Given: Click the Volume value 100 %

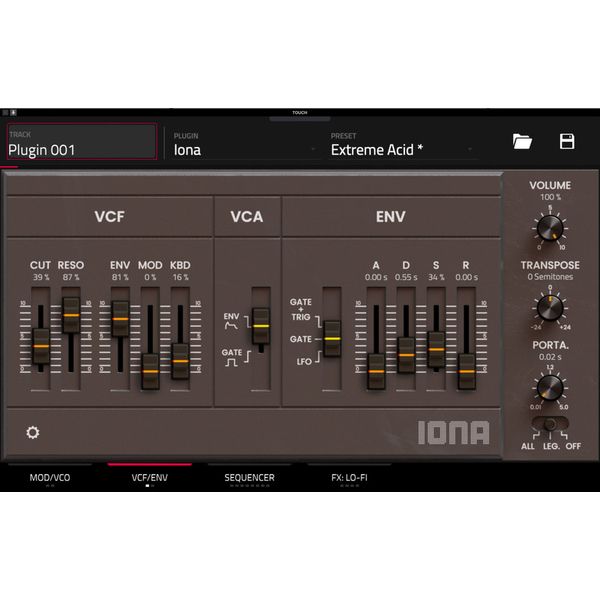Looking at the screenshot, I should click(550, 197).
